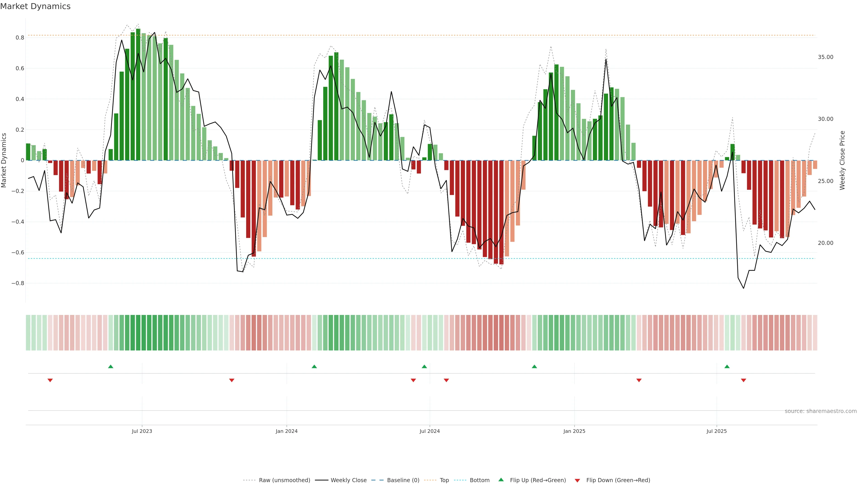Click green Flip Up marker before Jan 2025
The height and width of the screenshot is (488, 868).
click(x=534, y=366)
